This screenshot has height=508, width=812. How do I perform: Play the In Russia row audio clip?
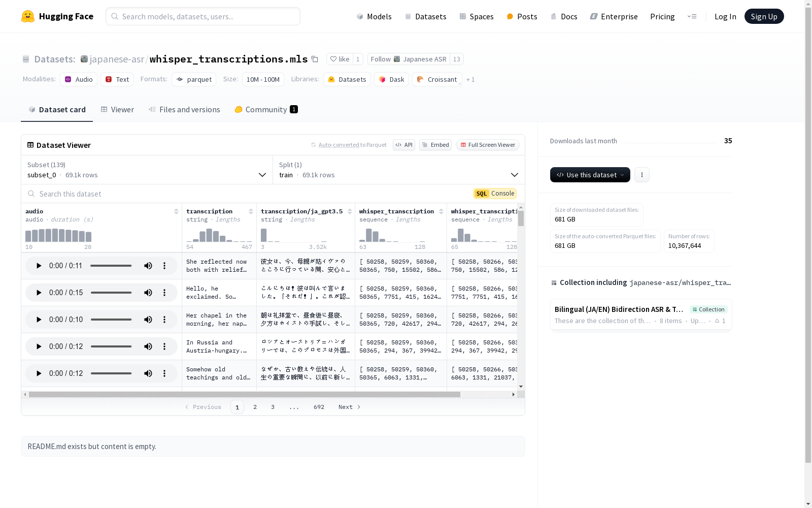(39, 346)
